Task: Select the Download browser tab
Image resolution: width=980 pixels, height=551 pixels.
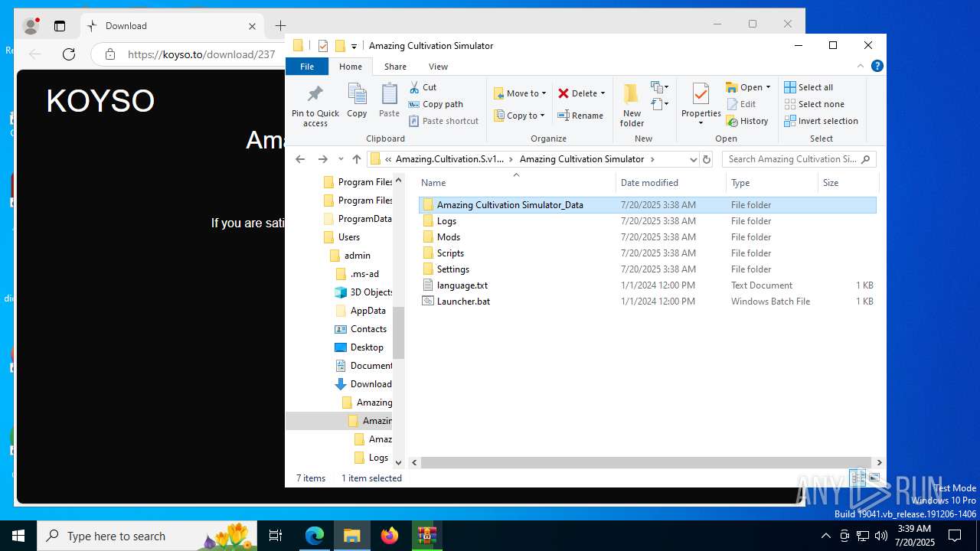Action: coord(172,26)
